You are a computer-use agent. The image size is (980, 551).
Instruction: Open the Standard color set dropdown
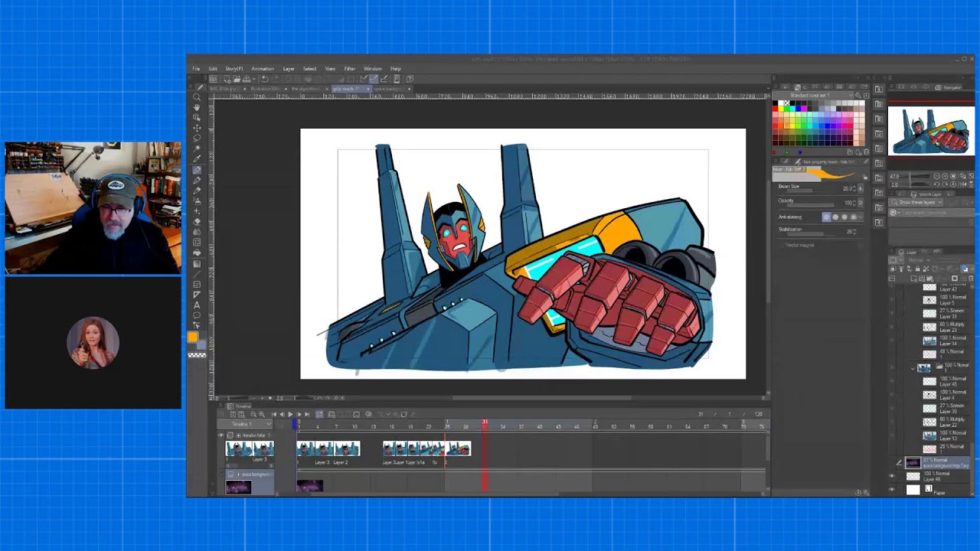coord(814,96)
